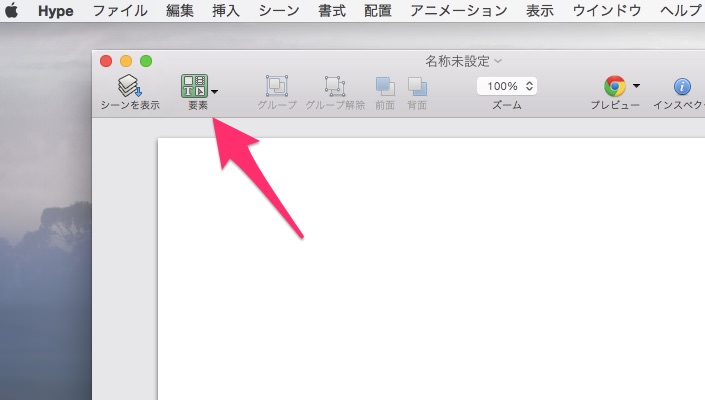Expand the プレビュー browser dropdown arrow
Viewport: 705px width, 400px height.
pos(636,85)
